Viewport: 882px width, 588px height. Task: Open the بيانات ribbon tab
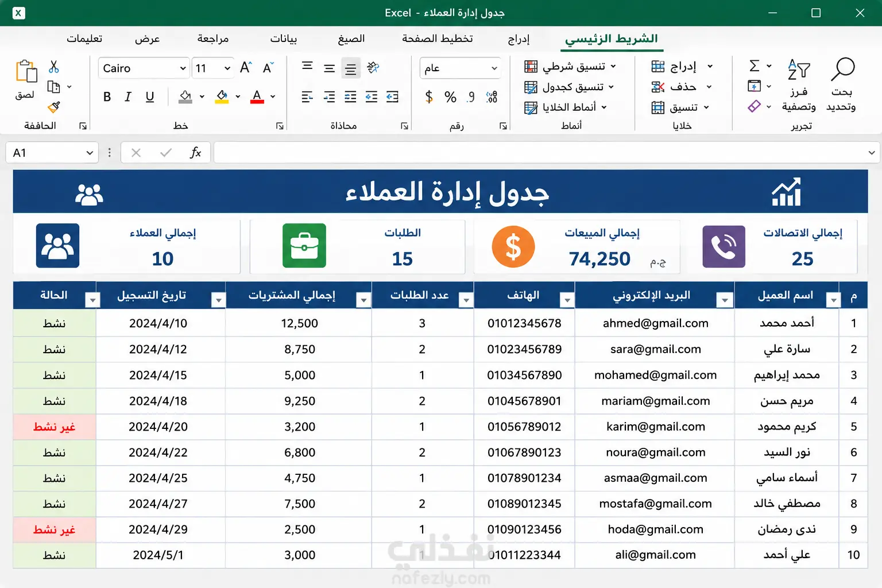tap(284, 38)
